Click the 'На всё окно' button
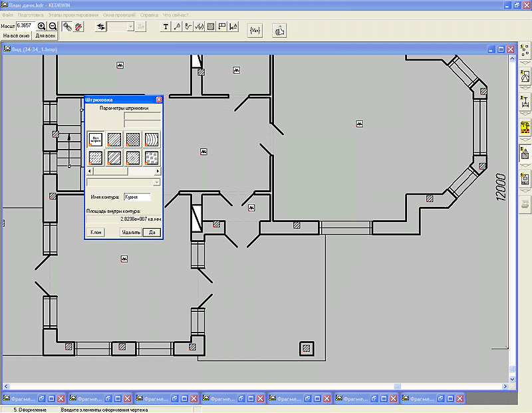This screenshot has height=413, width=532. click(x=16, y=36)
